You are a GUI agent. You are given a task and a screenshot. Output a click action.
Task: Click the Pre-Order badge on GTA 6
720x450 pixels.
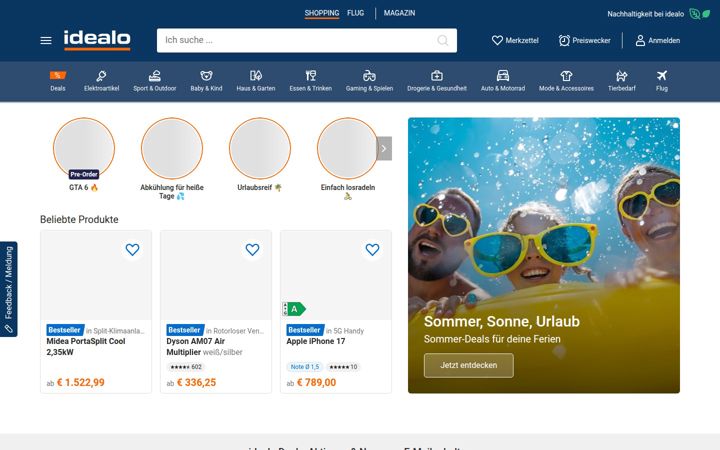click(84, 174)
